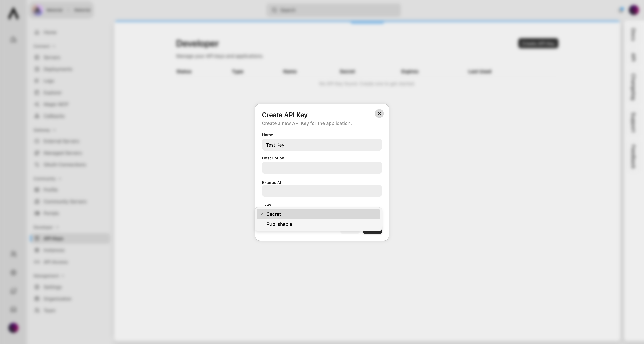Dismiss the Create API Key dialog with the X
This screenshot has width=644, height=344.
pyautogui.click(x=379, y=113)
